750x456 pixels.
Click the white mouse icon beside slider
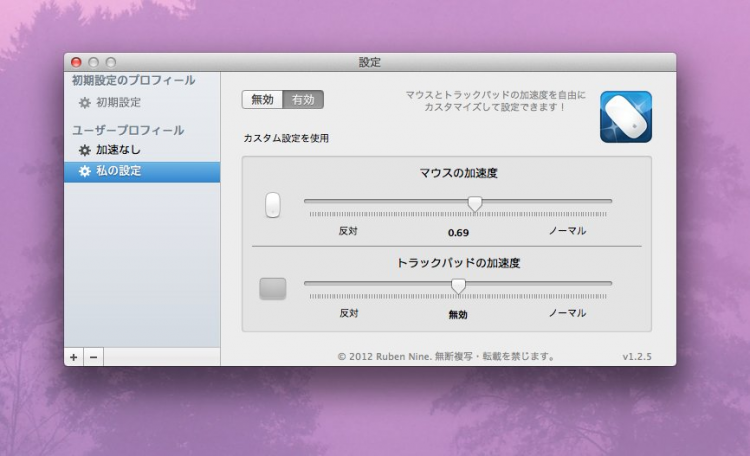(273, 205)
